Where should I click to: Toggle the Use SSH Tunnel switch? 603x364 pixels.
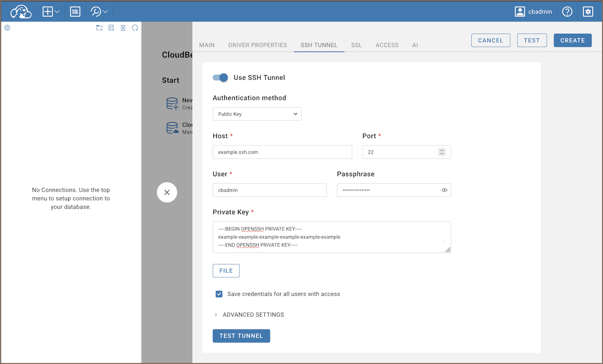(x=220, y=78)
